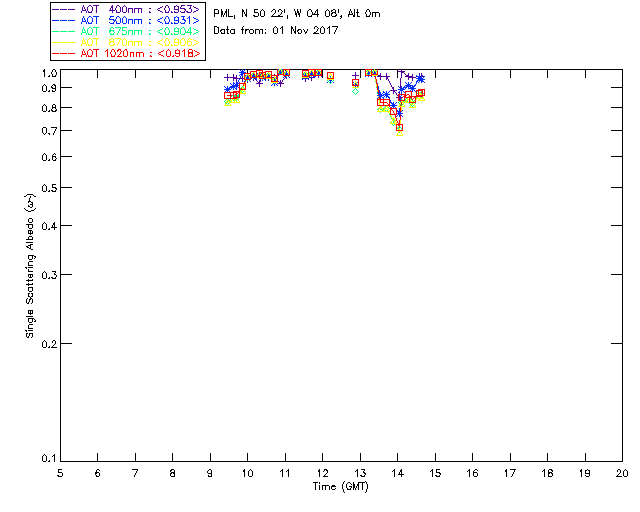Screen dimensions: 640x512
Task: Click the 1.0 y-axis tick label
Action: point(49,73)
